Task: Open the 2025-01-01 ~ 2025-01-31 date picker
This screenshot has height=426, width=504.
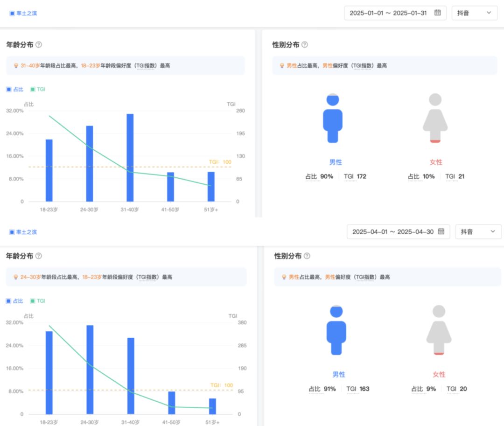Action: pyautogui.click(x=395, y=13)
